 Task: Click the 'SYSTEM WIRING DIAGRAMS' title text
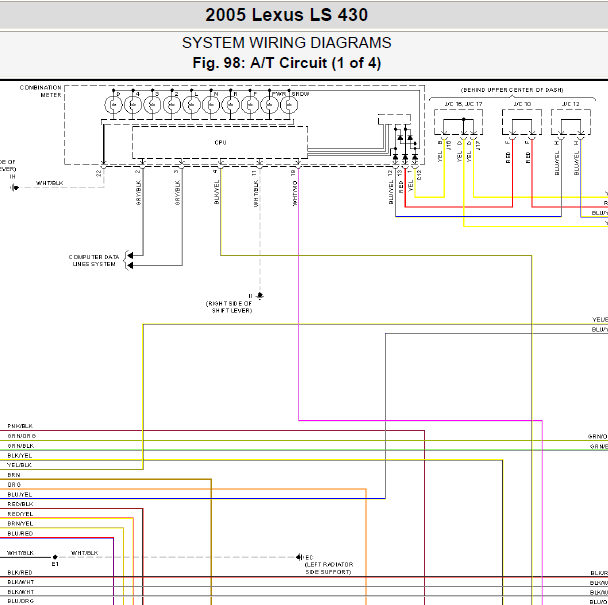point(287,43)
